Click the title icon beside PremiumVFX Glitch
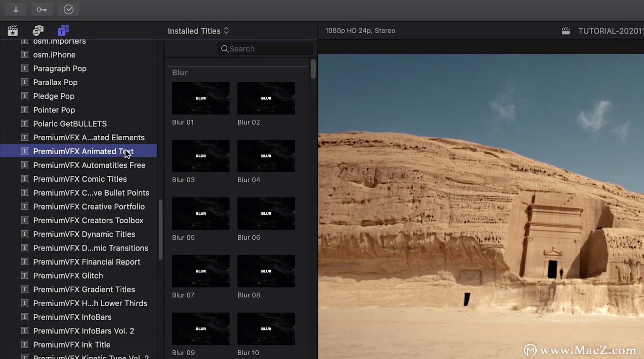644x359 pixels. 24,275
